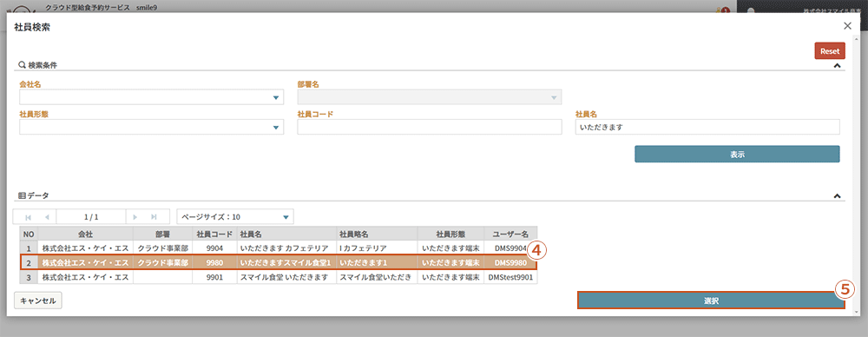Click スマイル食堂いただき abbreviation cell
Image resolution: width=868 pixels, height=337 pixels.
pos(377,277)
